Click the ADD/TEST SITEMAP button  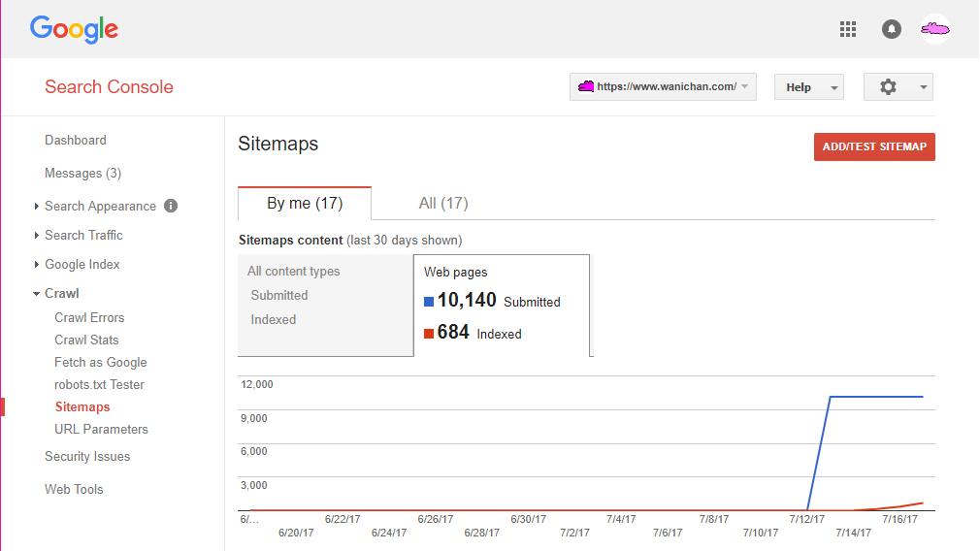874,146
